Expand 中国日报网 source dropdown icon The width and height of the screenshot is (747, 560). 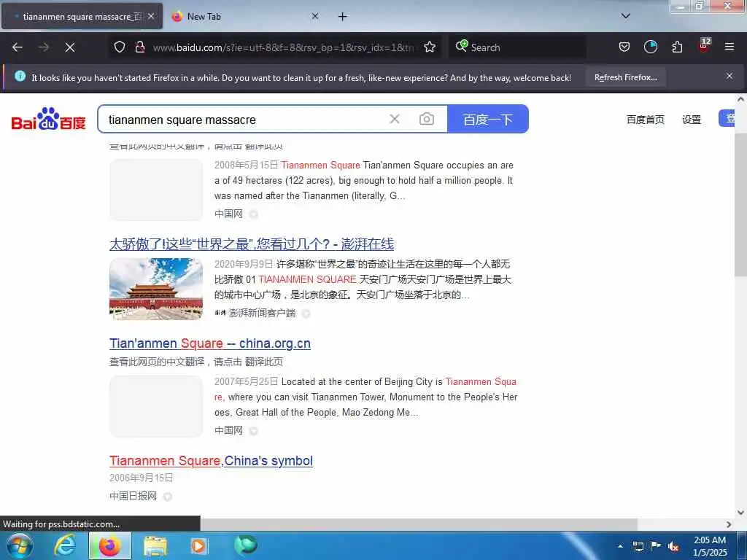pyautogui.click(x=167, y=497)
